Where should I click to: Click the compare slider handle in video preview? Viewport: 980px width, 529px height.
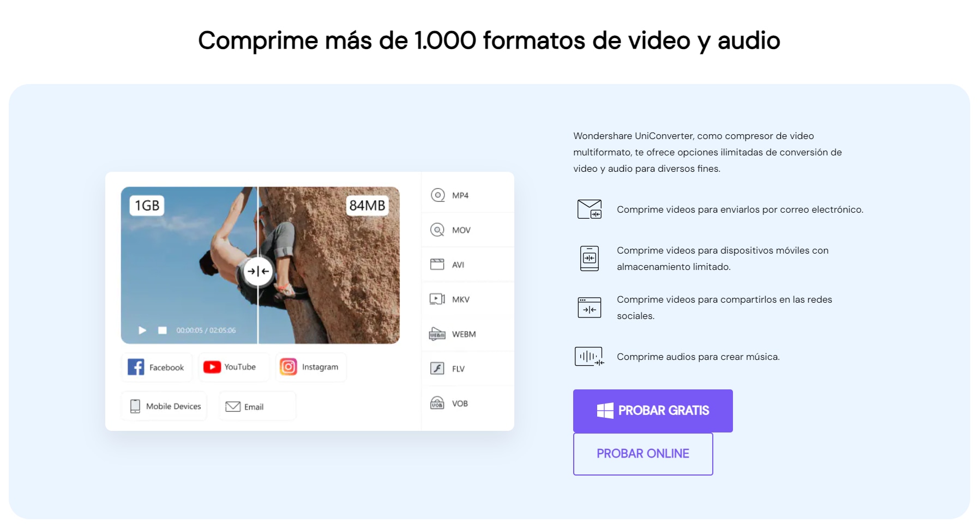(258, 271)
